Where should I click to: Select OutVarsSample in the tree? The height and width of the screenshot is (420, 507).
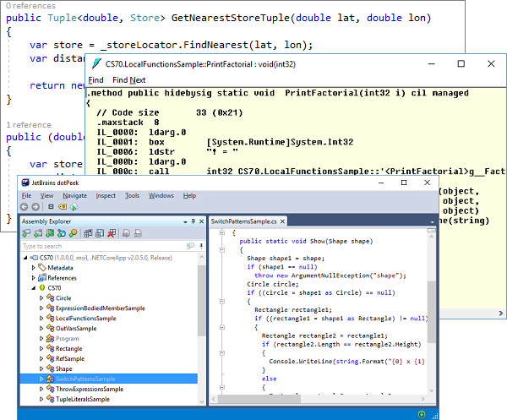(x=76, y=328)
